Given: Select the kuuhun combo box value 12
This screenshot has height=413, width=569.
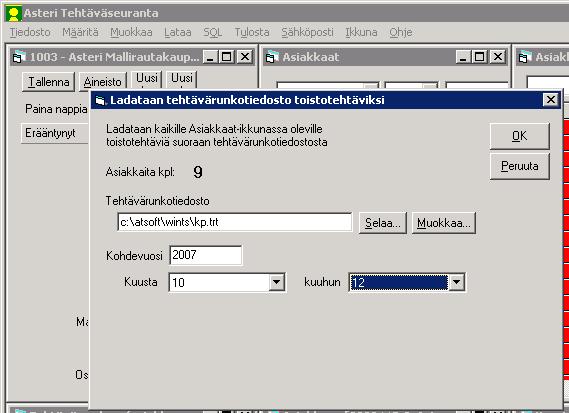Looking at the screenshot, I should [399, 282].
